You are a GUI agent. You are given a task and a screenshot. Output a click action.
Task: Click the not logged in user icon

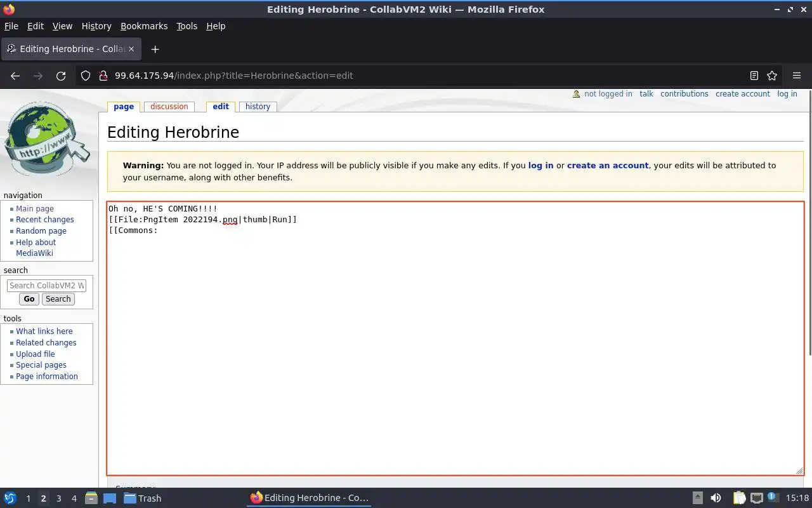pyautogui.click(x=576, y=94)
